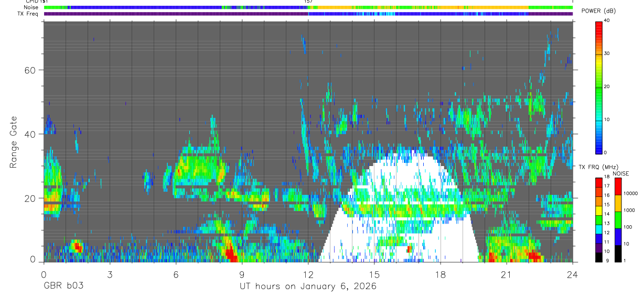This screenshot has width=644, height=297.
Task: Click the 3 tick label on the UT hours axis
Action: [110, 274]
